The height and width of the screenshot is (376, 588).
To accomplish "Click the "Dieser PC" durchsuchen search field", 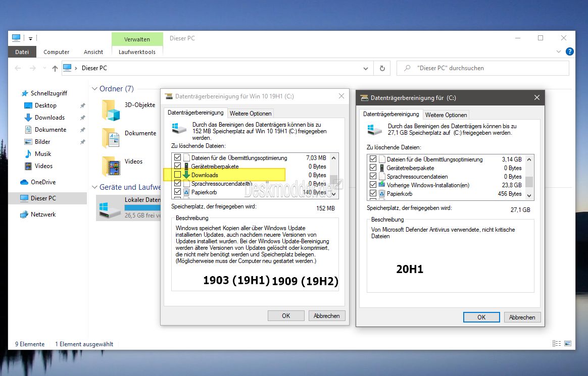I will pyautogui.click(x=482, y=68).
